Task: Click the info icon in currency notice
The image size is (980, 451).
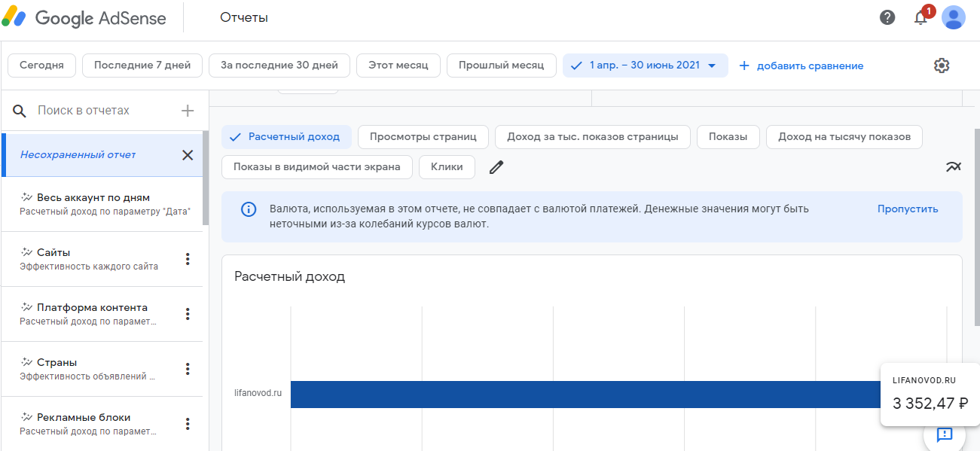Action: (248, 209)
